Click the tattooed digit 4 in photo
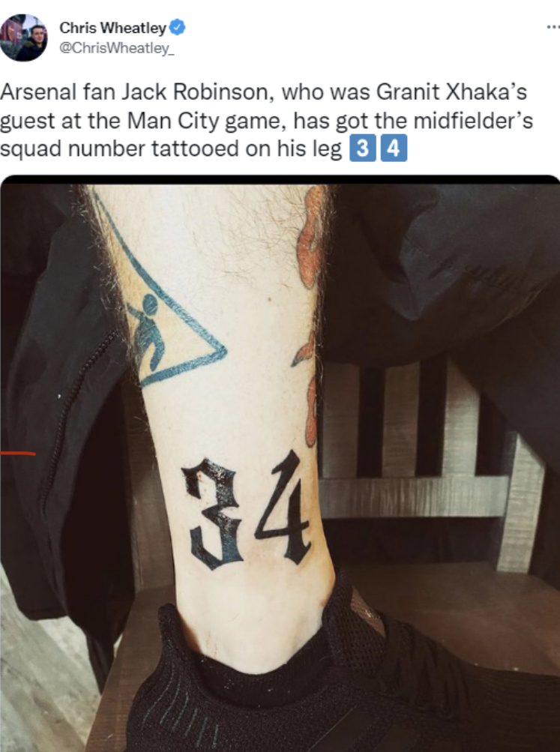Image resolution: width=560 pixels, height=752 pixels. (x=283, y=508)
